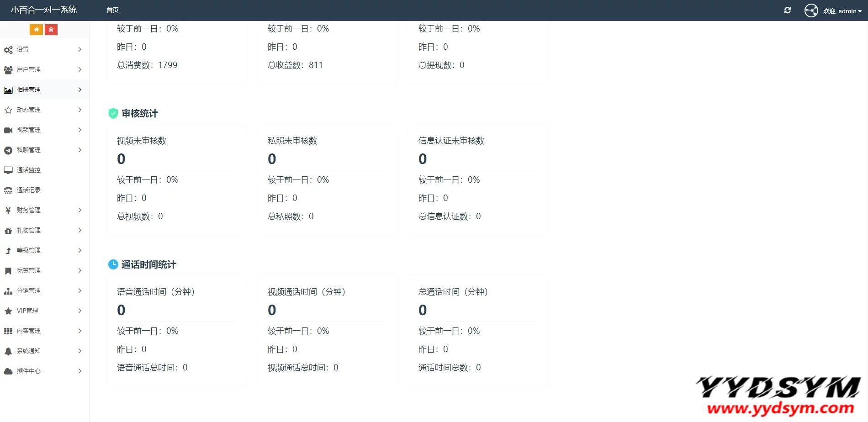Click the monitor icon beside 通话监控
This screenshot has height=422, width=868.
coord(8,170)
